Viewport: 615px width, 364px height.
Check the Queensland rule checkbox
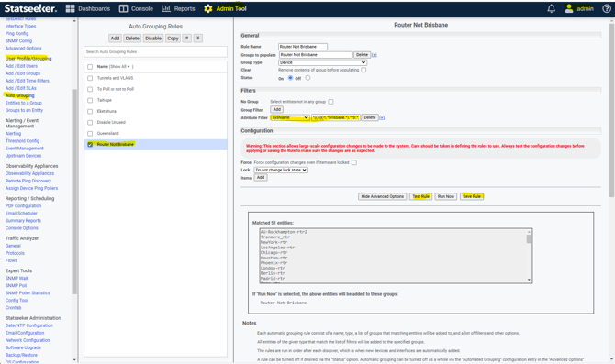[x=90, y=134]
